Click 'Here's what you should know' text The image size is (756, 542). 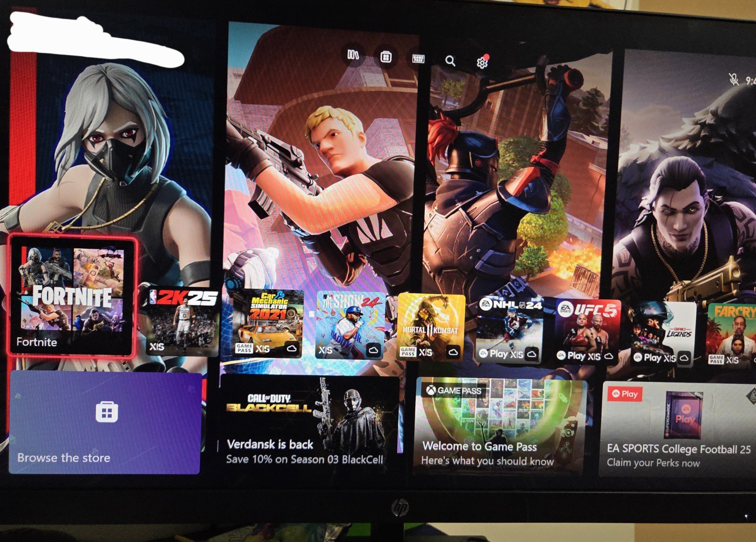(x=487, y=461)
